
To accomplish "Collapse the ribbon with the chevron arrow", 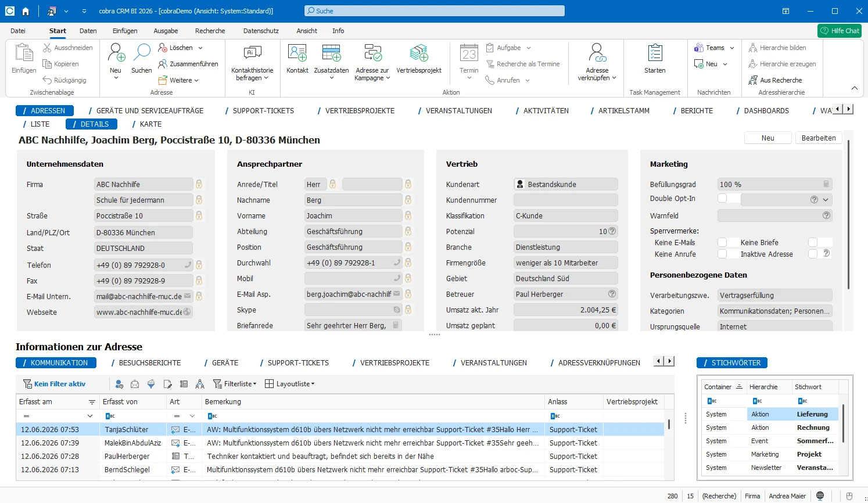I will click(854, 88).
